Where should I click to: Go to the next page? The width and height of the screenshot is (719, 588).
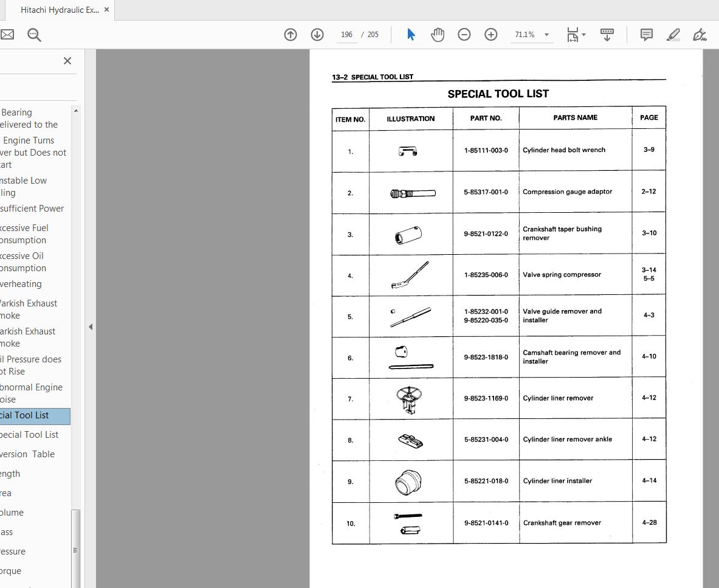(317, 35)
